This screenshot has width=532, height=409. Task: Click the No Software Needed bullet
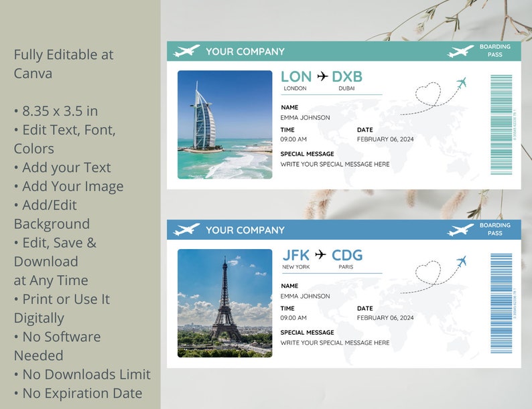click(58, 346)
